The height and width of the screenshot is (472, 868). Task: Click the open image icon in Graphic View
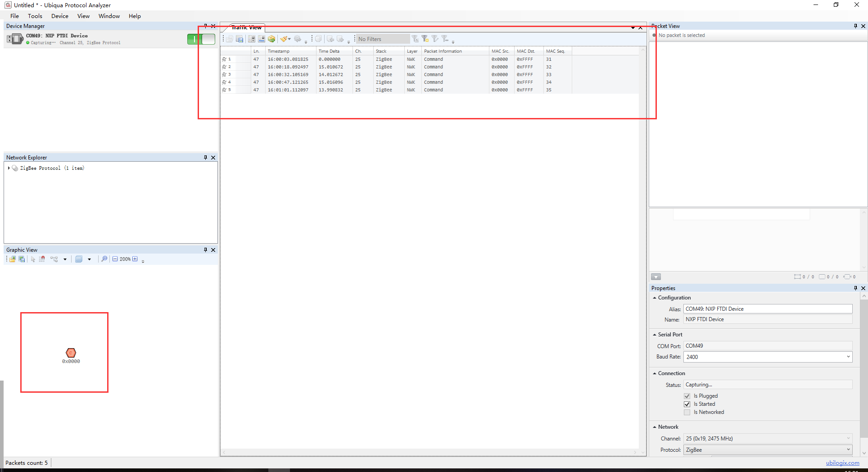pyautogui.click(x=13, y=259)
